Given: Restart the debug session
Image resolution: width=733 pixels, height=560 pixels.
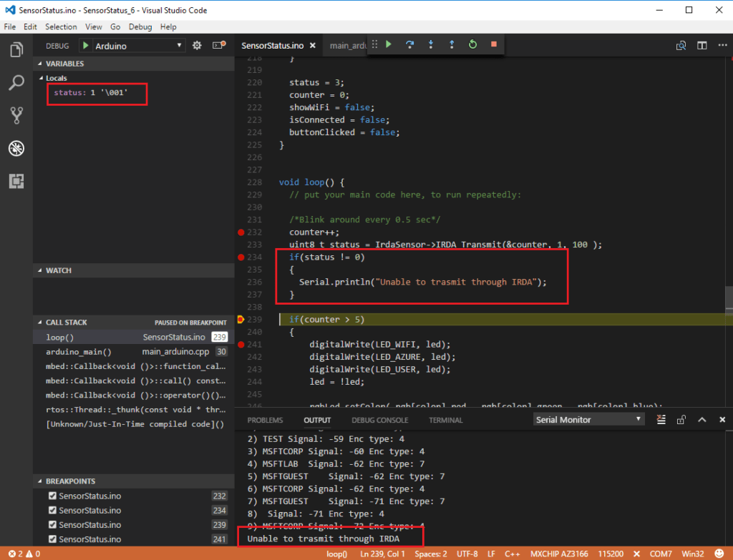Looking at the screenshot, I should click(472, 44).
